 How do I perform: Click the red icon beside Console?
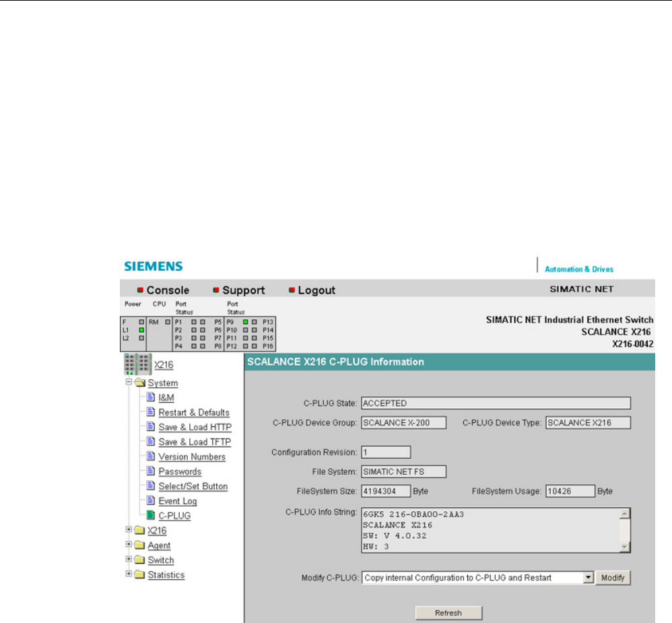tap(140, 290)
